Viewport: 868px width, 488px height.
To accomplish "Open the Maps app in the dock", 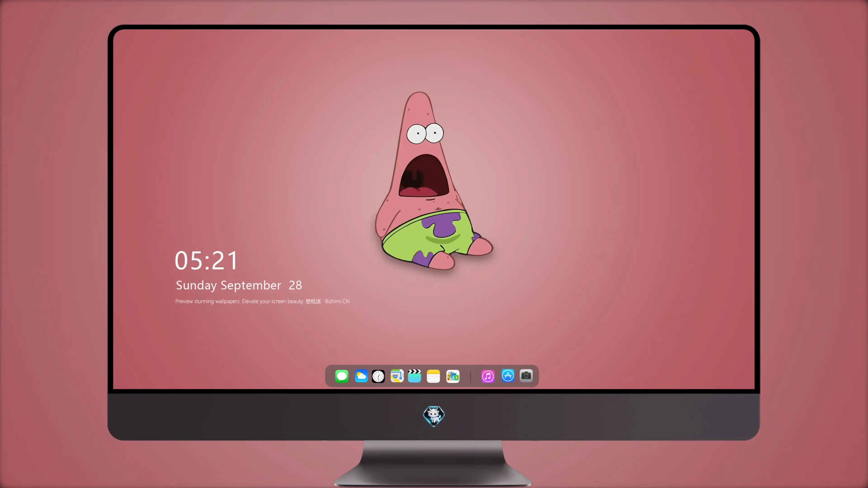I will pyautogui.click(x=397, y=376).
